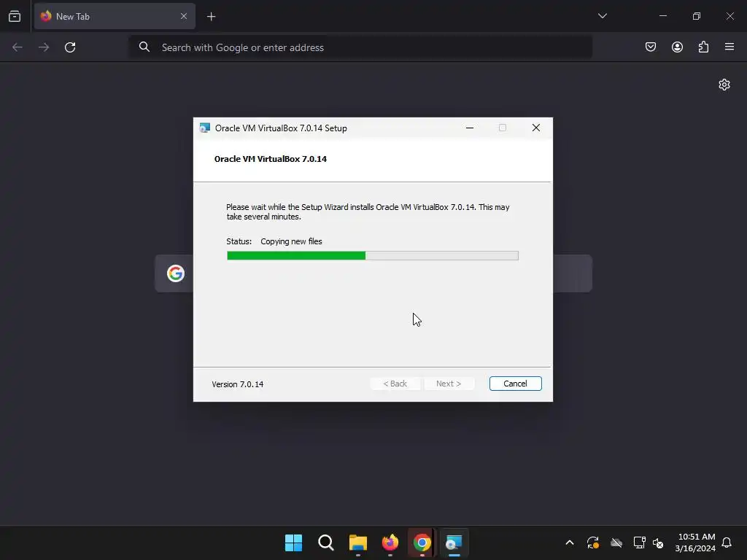Open new tab personalize settings gear
747x560 pixels.
click(x=724, y=85)
